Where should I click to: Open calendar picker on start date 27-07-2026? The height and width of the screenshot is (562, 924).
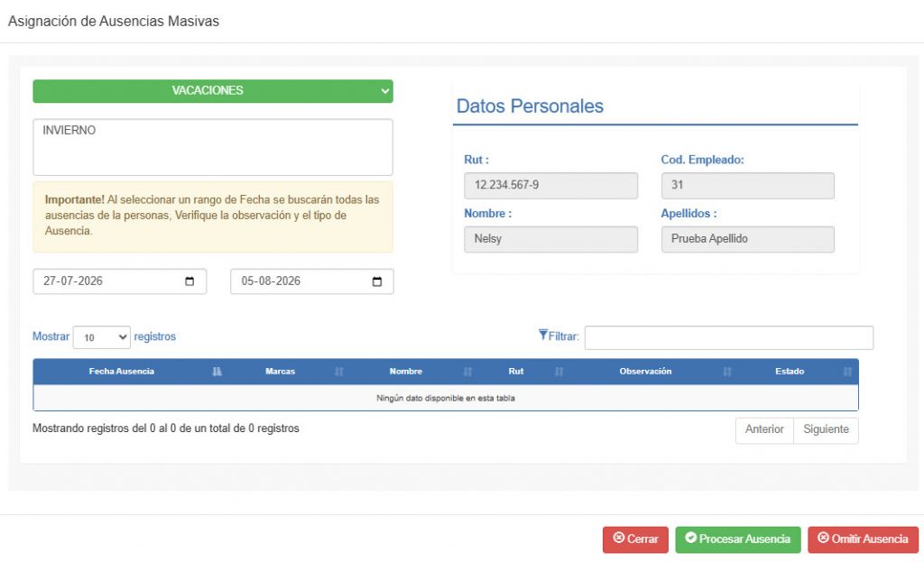pyautogui.click(x=189, y=281)
